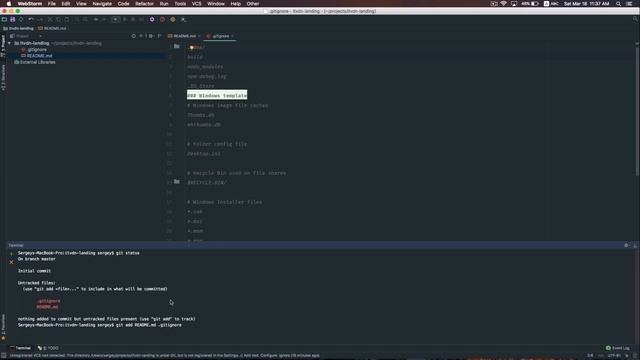
Task: Click Scroll from Source icon in Project panel
Action: coord(133,36)
